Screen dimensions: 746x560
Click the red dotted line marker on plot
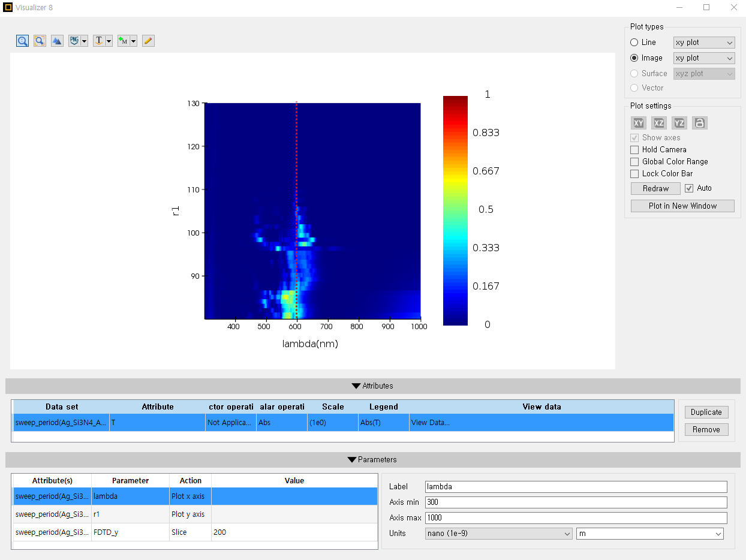[296, 210]
